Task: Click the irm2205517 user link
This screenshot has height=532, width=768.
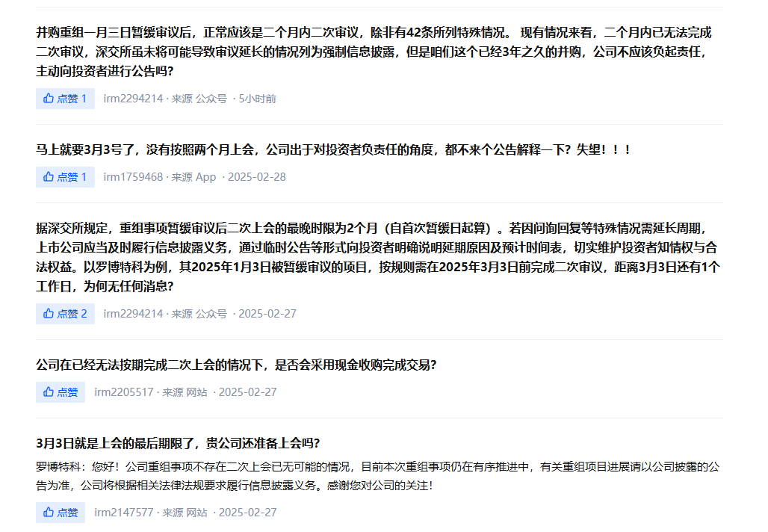Action: pos(126,392)
